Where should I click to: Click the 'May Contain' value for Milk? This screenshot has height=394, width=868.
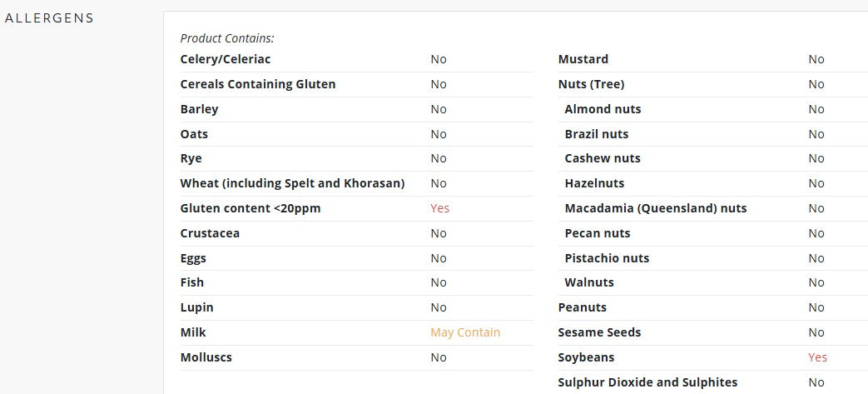pos(465,332)
